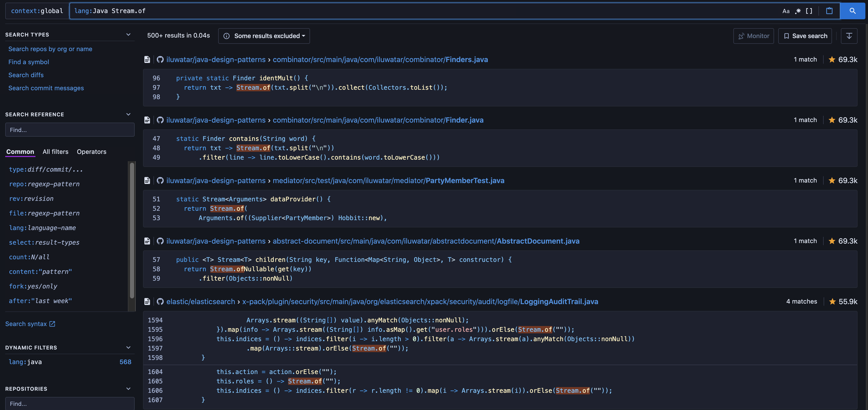The width and height of the screenshot is (868, 410).
Task: Click GitHub icon on AbstractDocument.java row
Action: tap(160, 241)
